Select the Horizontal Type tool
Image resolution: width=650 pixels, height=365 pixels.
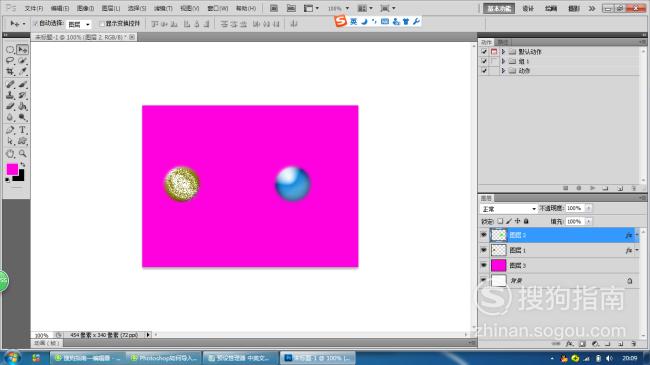pyautogui.click(x=22, y=130)
